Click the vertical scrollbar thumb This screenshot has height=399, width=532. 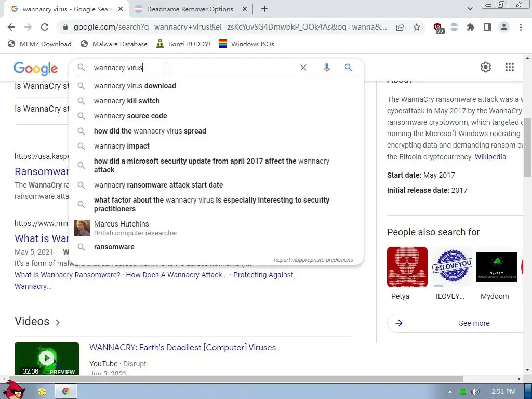[x=527, y=147]
